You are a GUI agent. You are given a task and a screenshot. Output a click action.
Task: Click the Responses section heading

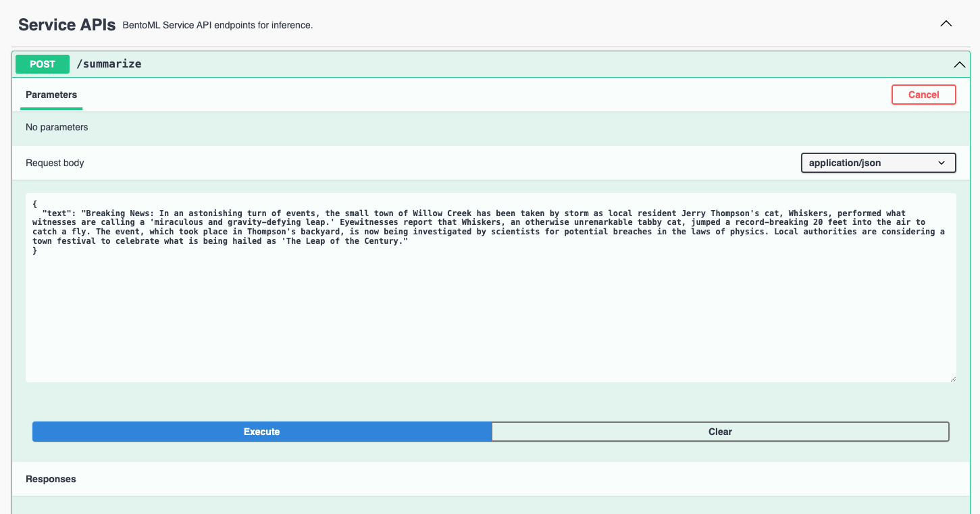click(51, 479)
